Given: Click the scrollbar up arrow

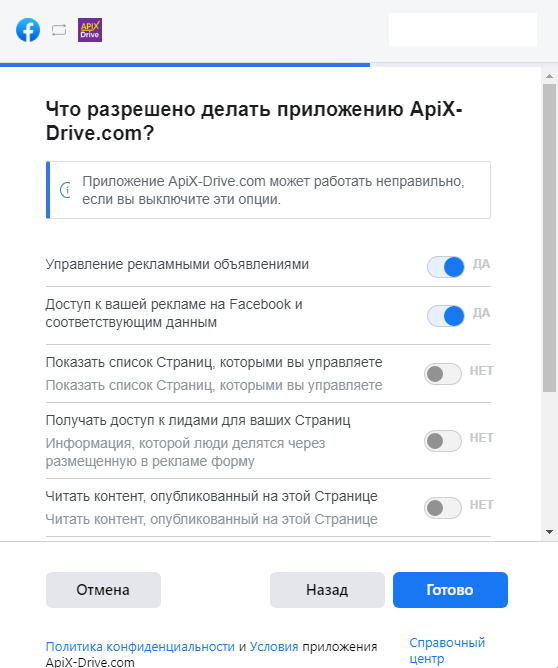Looking at the screenshot, I should (549, 76).
